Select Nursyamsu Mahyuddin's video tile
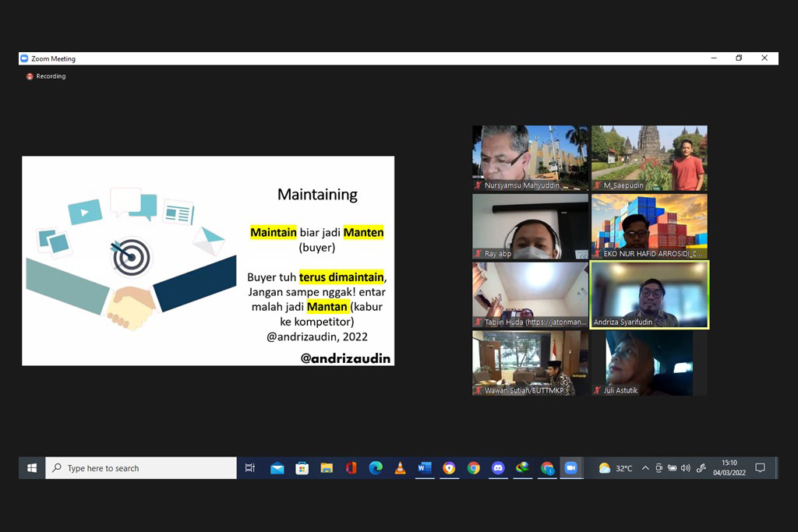The width and height of the screenshot is (798, 532). pyautogui.click(x=531, y=157)
